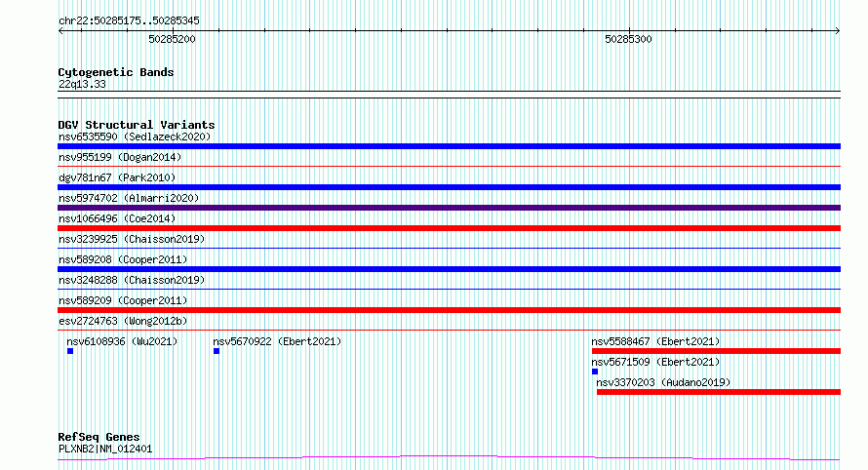Click the nsv3370203 (Audano2019) label
This screenshot has width=868, height=470.
pyautogui.click(x=663, y=382)
